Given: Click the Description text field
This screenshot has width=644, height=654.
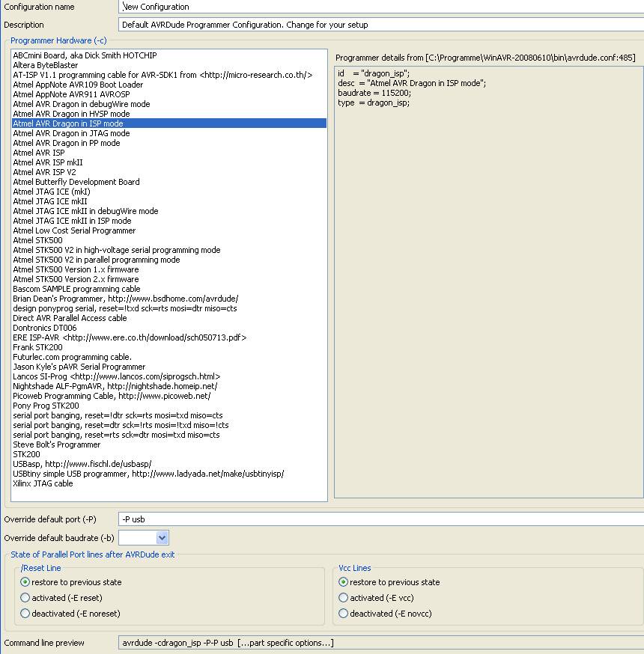Looking at the screenshot, I should pyautogui.click(x=381, y=25).
